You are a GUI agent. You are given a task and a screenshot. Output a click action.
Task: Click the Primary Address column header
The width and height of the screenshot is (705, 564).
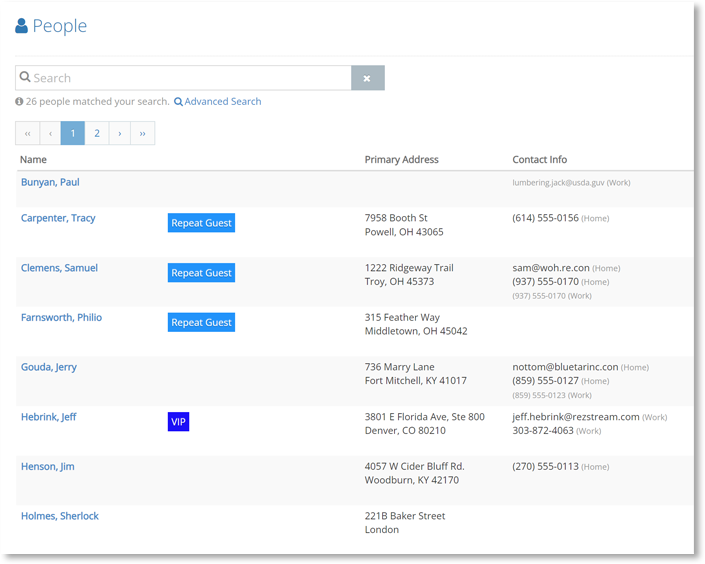point(402,160)
